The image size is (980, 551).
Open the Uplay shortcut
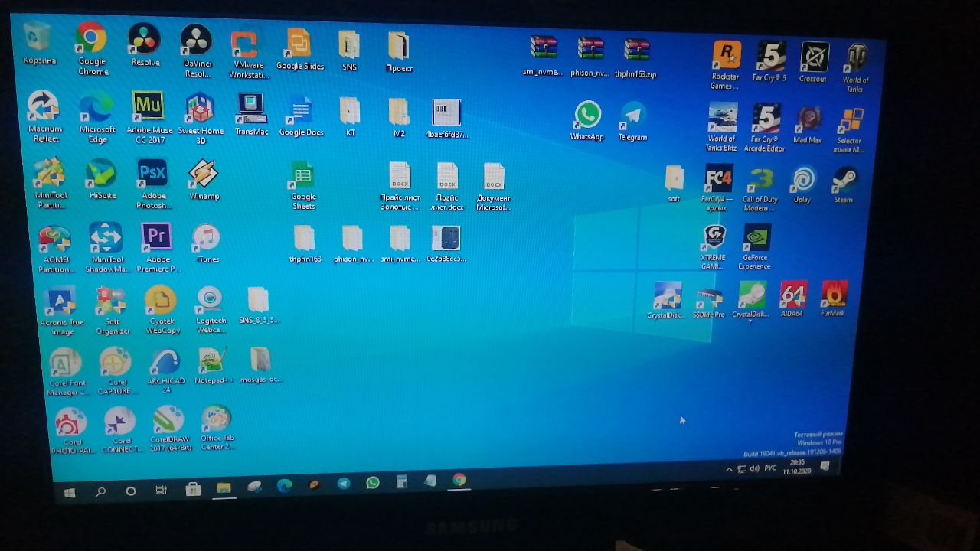pos(802,185)
